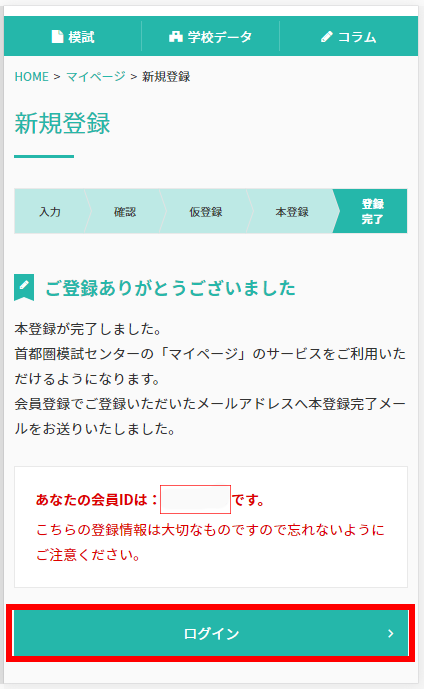
Task: Click the school building icon beside 学校データ
Action: click(176, 37)
